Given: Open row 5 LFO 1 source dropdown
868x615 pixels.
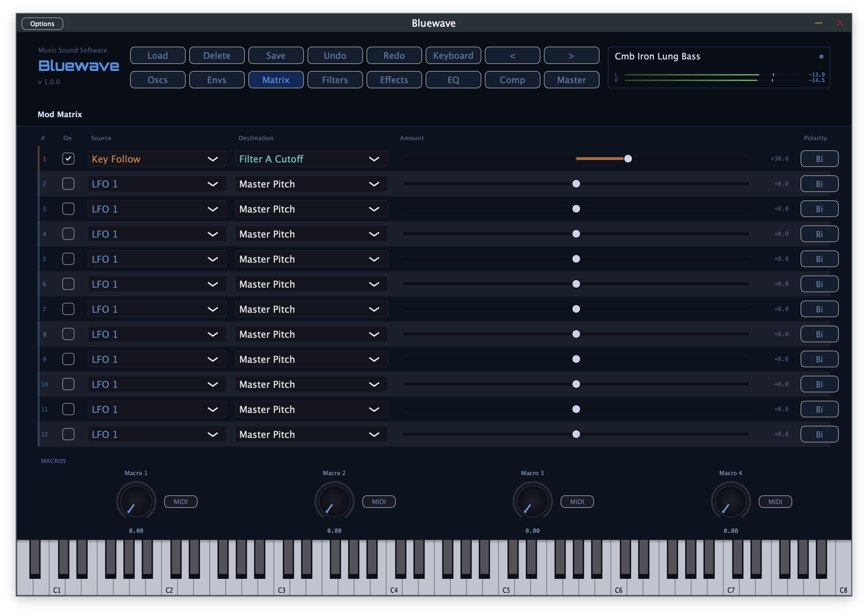Looking at the screenshot, I should (157, 259).
